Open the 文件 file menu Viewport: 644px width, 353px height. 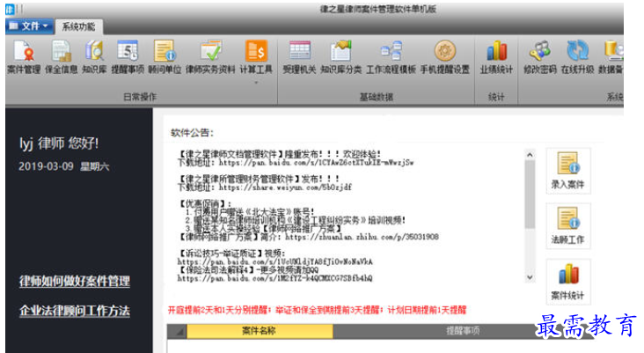(x=30, y=26)
